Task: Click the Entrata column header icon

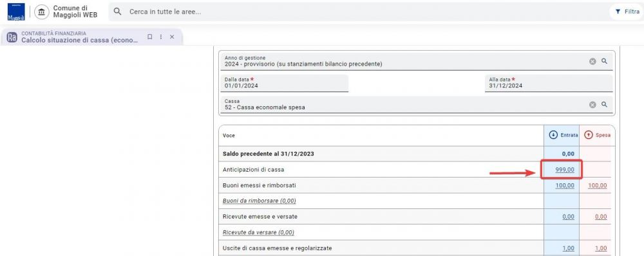Action: [x=553, y=135]
